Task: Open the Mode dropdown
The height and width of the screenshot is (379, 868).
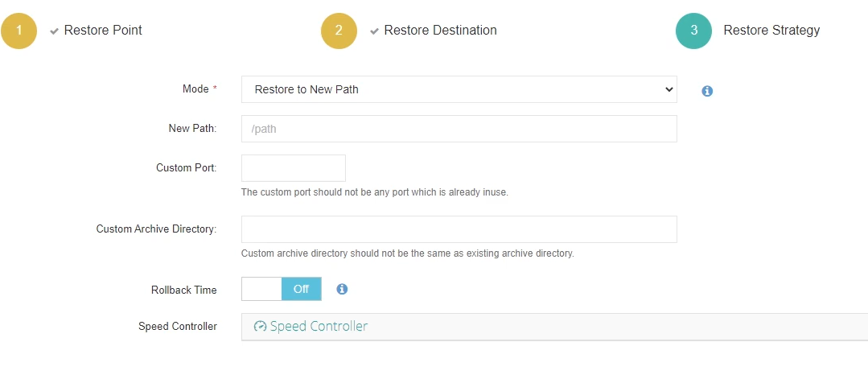Action: [x=459, y=89]
